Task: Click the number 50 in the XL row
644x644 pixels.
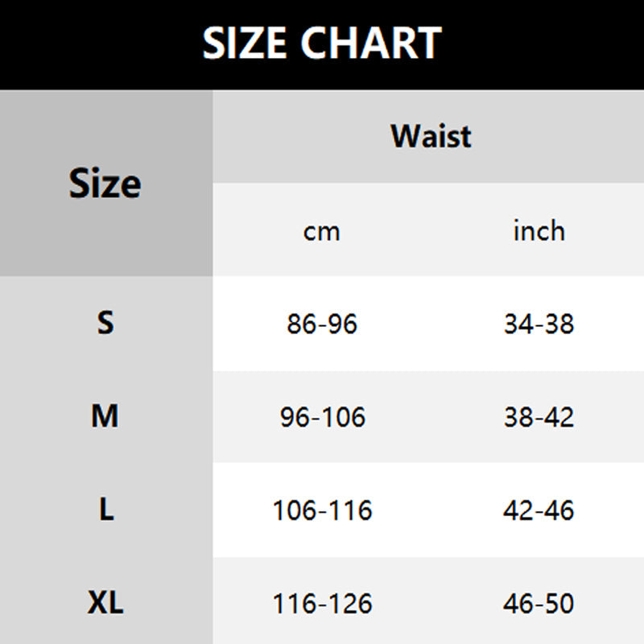Action: click(x=560, y=604)
